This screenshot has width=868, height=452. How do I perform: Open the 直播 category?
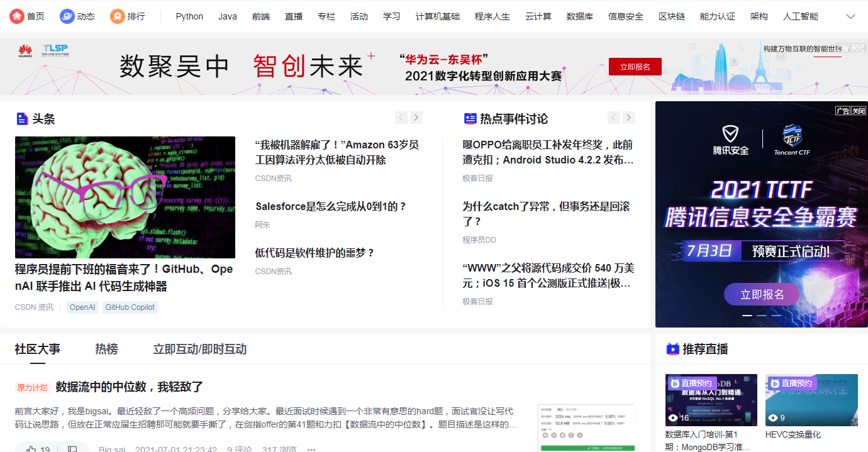[x=294, y=16]
